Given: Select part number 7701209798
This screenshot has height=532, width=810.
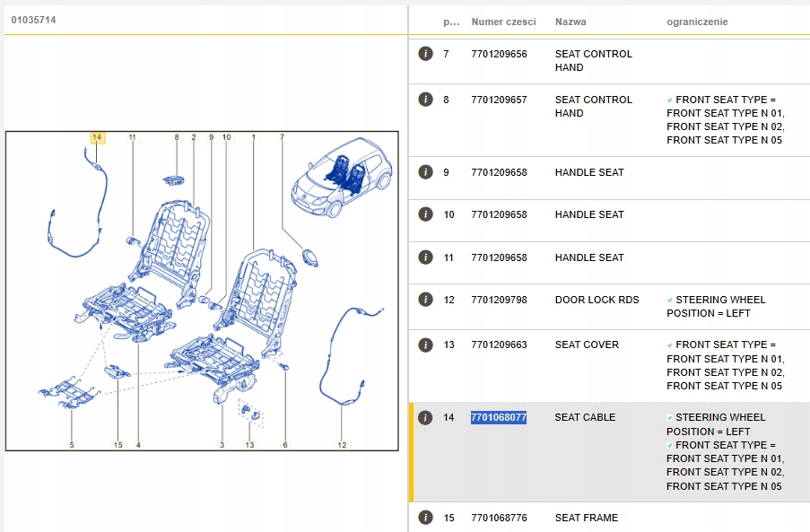Looking at the screenshot, I should pos(499,300).
